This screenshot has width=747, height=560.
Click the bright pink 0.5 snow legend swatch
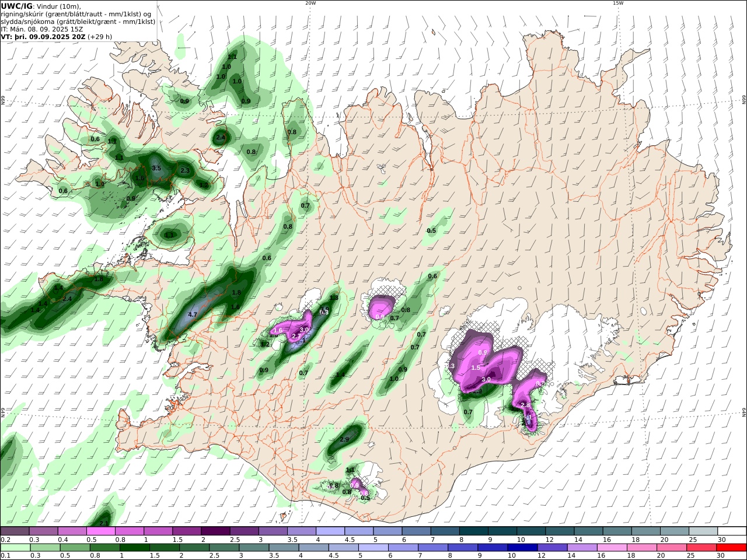tap(101, 531)
